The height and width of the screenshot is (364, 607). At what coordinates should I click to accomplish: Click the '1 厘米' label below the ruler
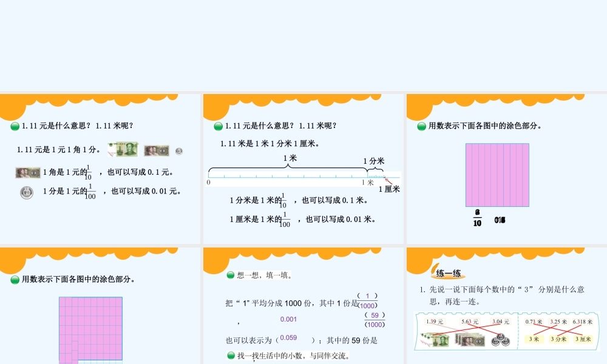(389, 189)
